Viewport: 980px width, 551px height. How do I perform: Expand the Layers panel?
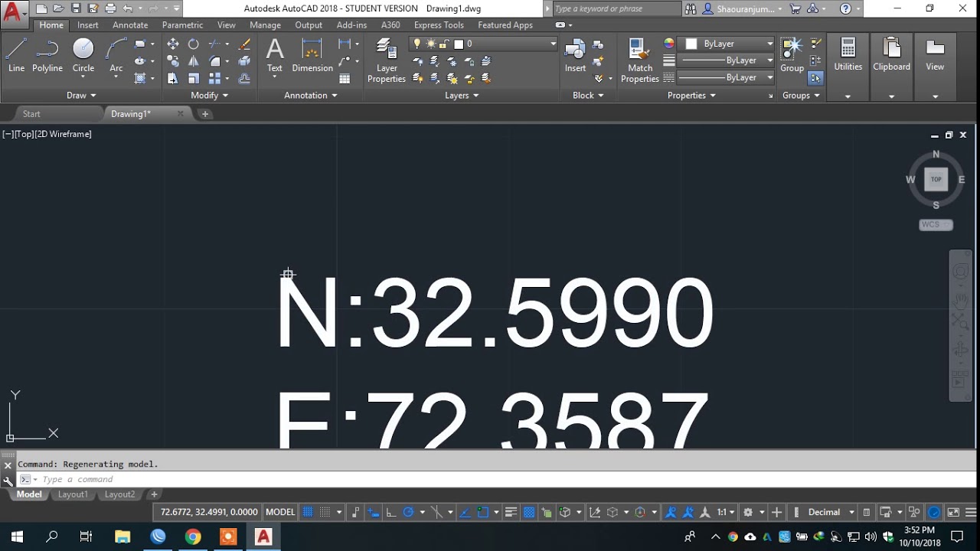462,95
